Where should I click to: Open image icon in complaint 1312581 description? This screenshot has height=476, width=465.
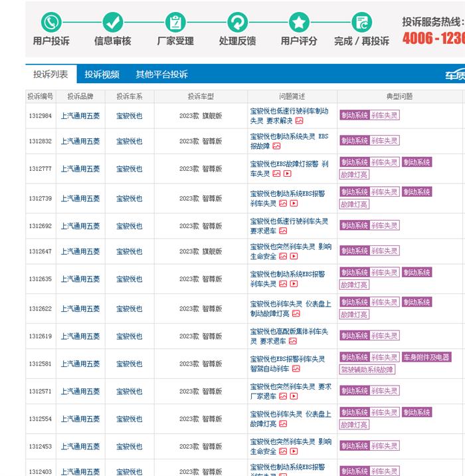[296, 369]
